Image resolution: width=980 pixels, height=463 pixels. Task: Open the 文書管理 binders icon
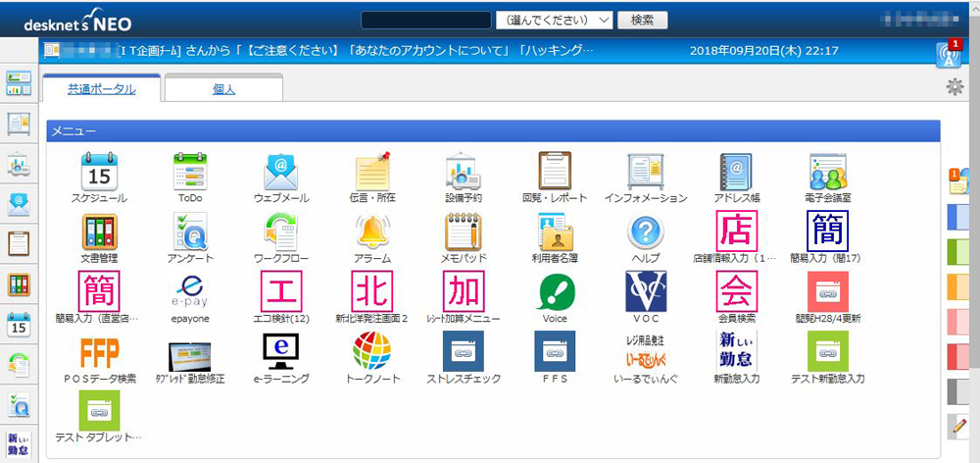[99, 232]
